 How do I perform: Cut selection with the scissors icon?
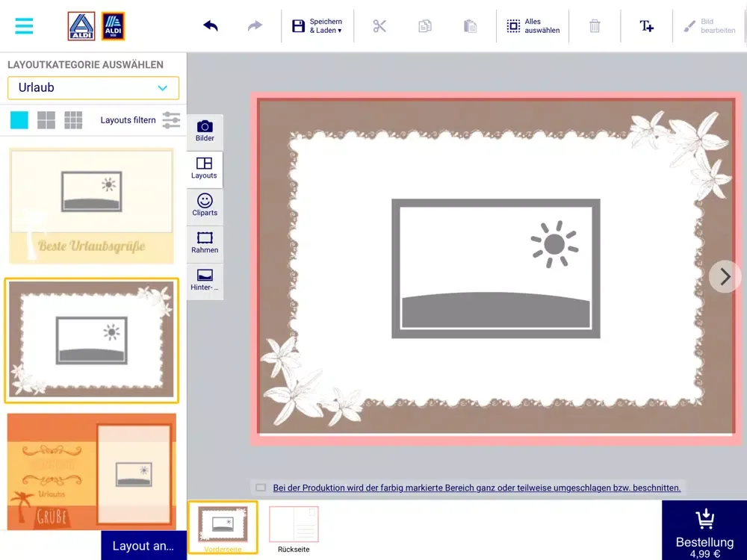(x=379, y=25)
